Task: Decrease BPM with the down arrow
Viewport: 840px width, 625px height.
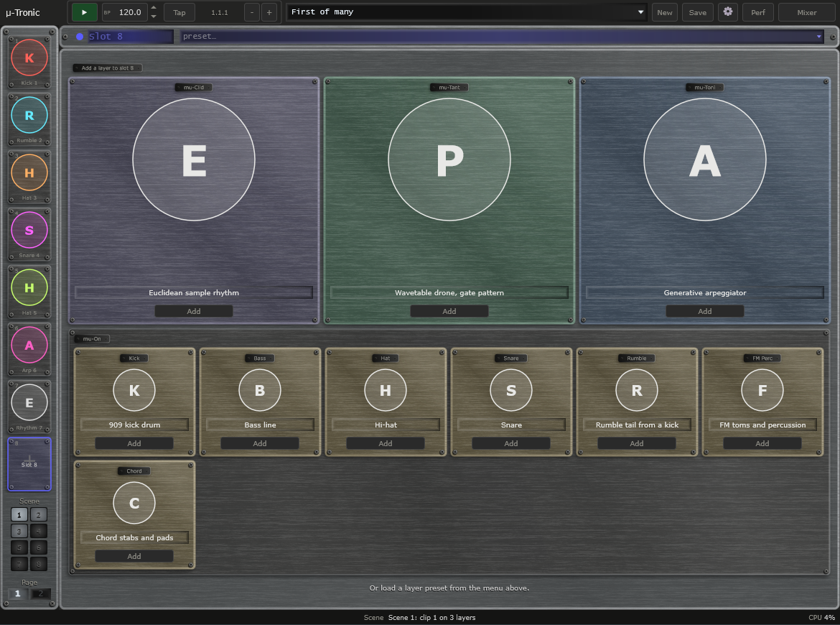Action: (154, 16)
